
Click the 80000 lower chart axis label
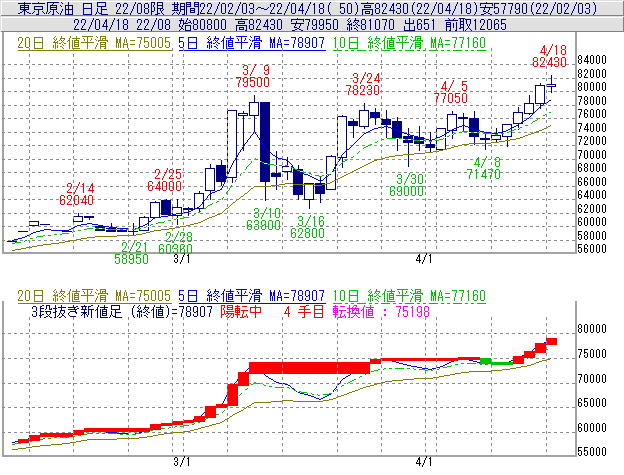click(592, 329)
